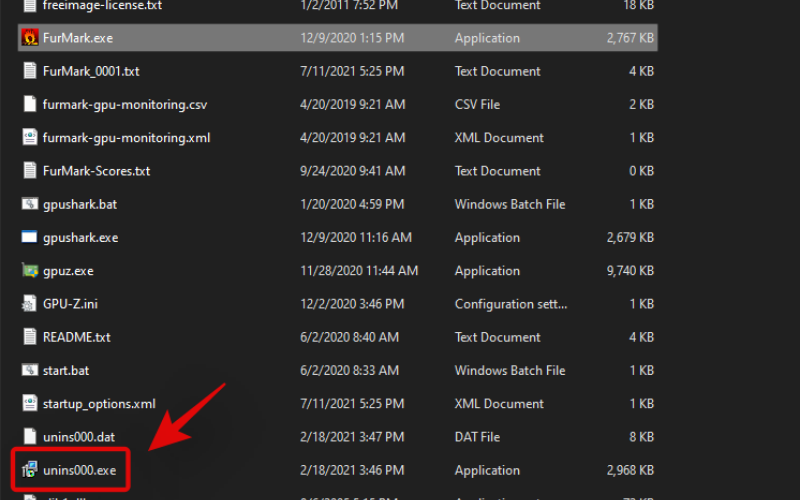This screenshot has height=500, width=800.
Task: Click the date 11/28/2020 11:44 AM
Action: (x=359, y=271)
